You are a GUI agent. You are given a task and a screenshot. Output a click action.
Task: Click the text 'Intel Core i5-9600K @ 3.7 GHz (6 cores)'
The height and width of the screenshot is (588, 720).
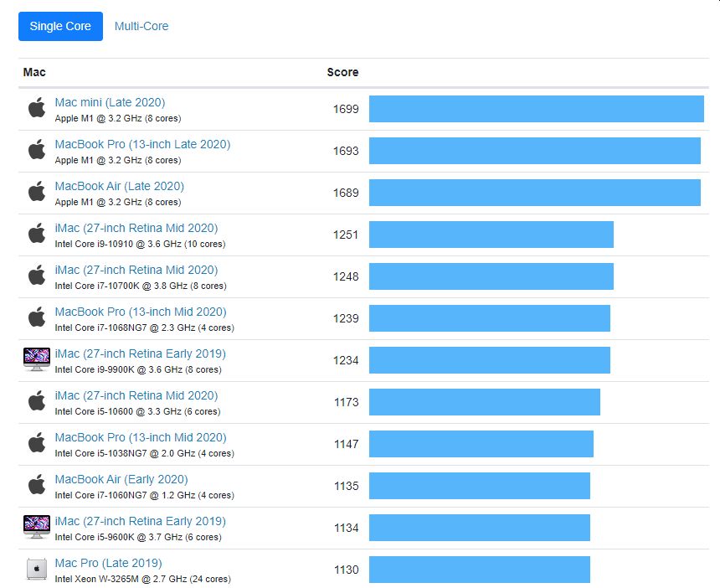click(x=138, y=537)
